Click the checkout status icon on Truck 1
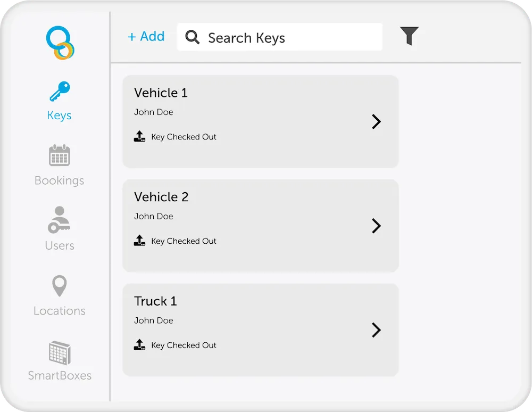532x412 pixels. [139, 345]
